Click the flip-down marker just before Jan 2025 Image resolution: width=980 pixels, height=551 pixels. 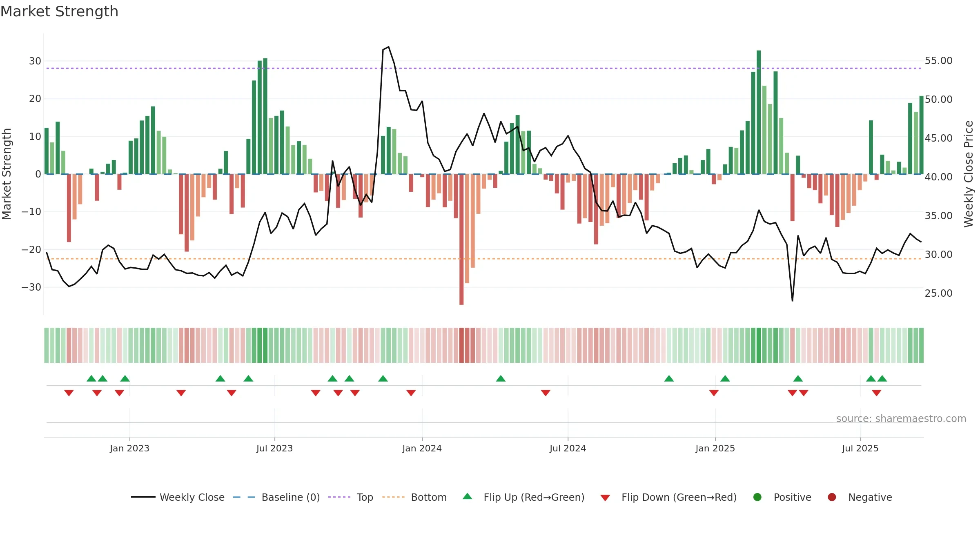714,393
